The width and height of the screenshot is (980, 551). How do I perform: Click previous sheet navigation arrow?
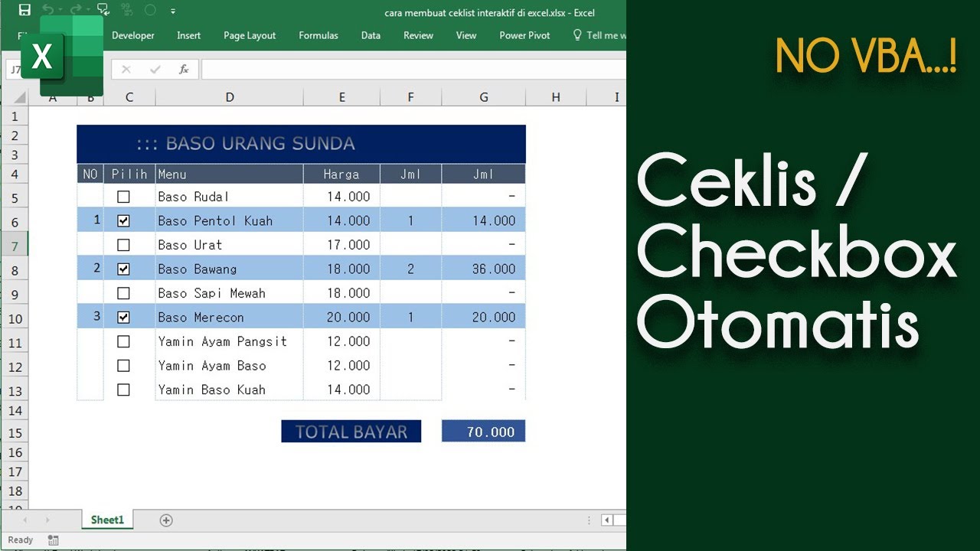tap(24, 520)
